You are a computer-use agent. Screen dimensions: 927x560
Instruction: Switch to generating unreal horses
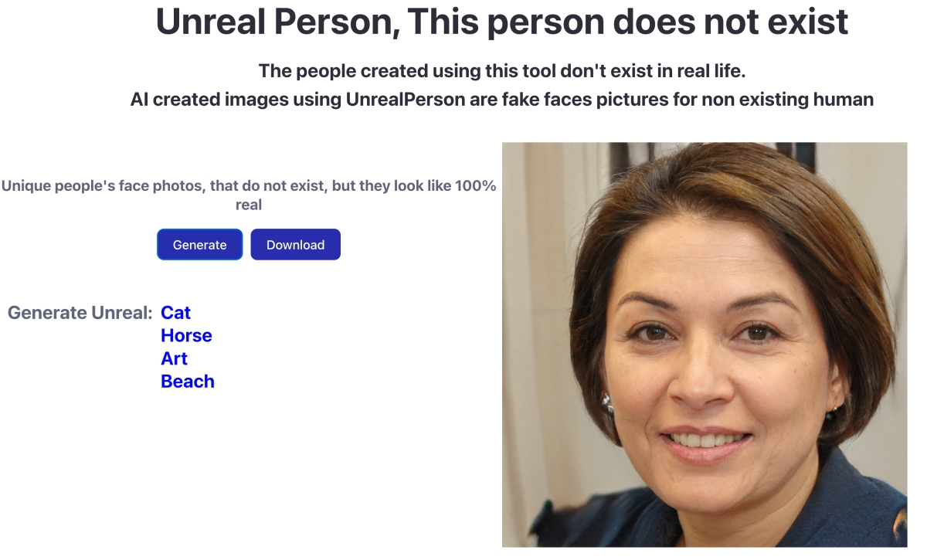[x=186, y=335]
